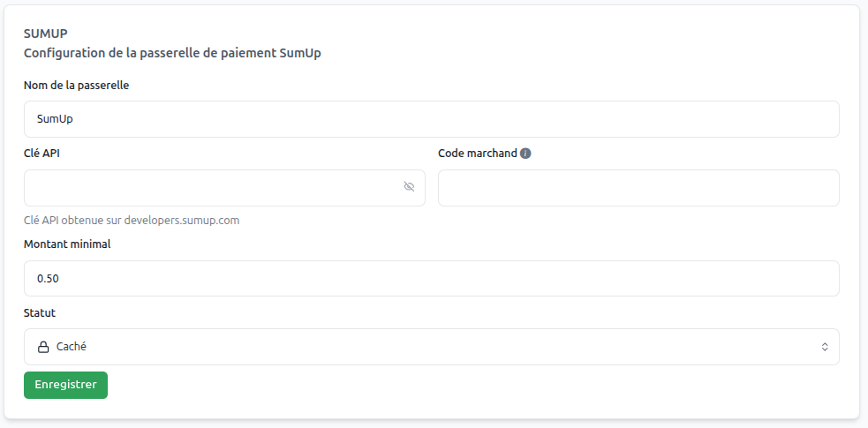The height and width of the screenshot is (428, 868).
Task: Click the Statut label
Action: tap(40, 313)
